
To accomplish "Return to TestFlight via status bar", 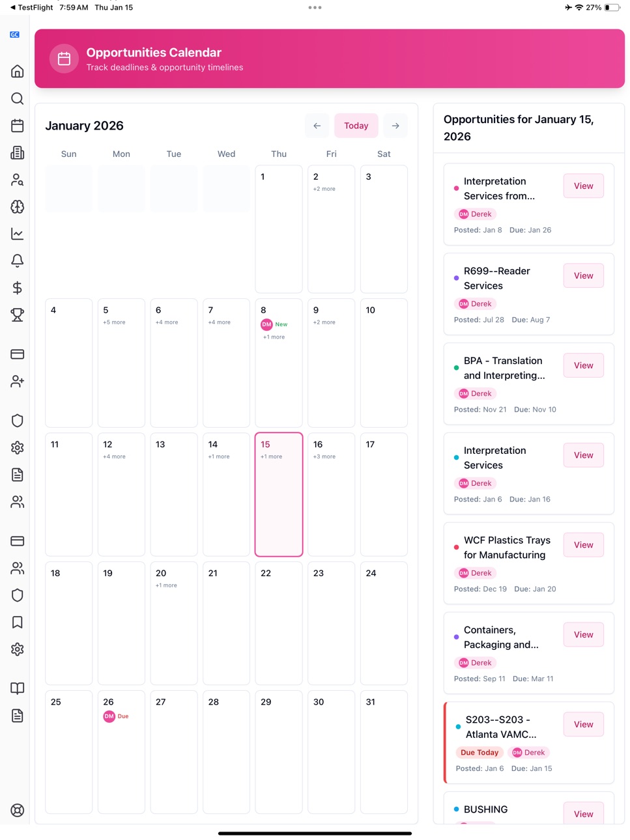I will pyautogui.click(x=31, y=7).
